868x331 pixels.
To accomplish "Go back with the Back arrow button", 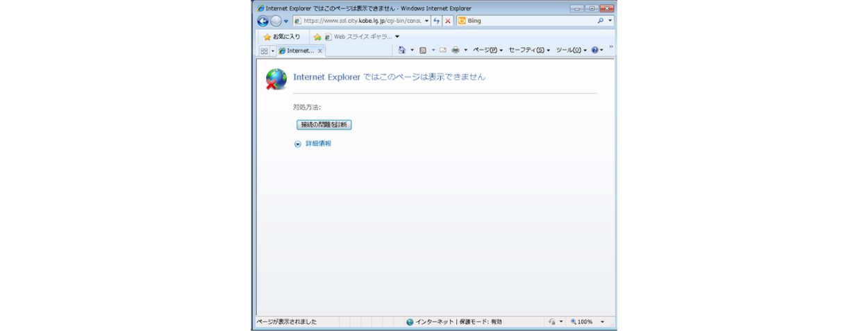I will tap(262, 21).
